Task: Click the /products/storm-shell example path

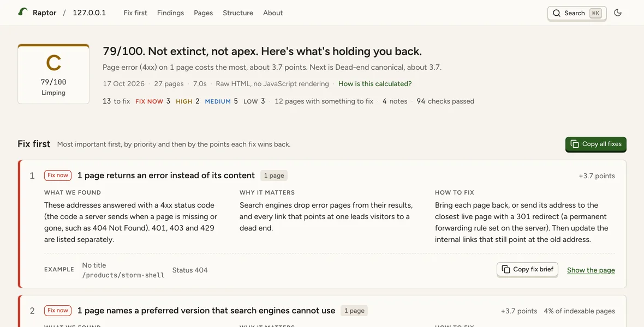Action: [123, 275]
